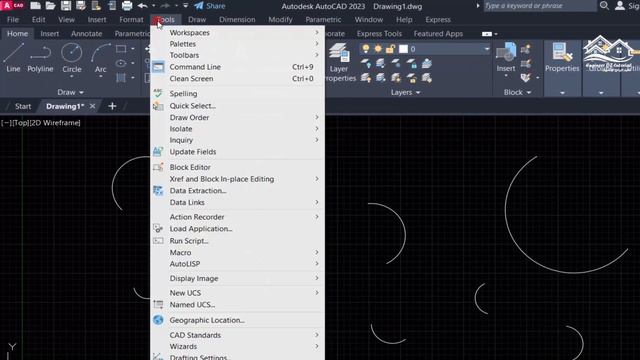Switch to the Annotate ribbon tab
The image size is (640, 360).
87,34
